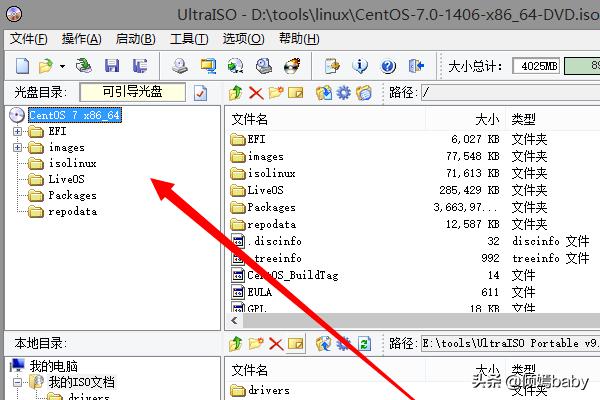Screen dimensions: 600x400
Task: Open the 选项(O) menu
Action: [x=243, y=39]
